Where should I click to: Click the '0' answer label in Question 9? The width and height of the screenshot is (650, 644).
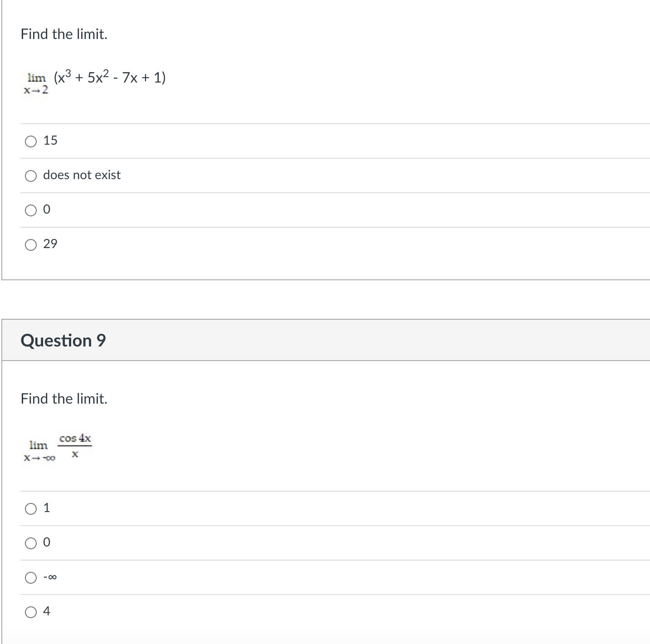(x=47, y=542)
